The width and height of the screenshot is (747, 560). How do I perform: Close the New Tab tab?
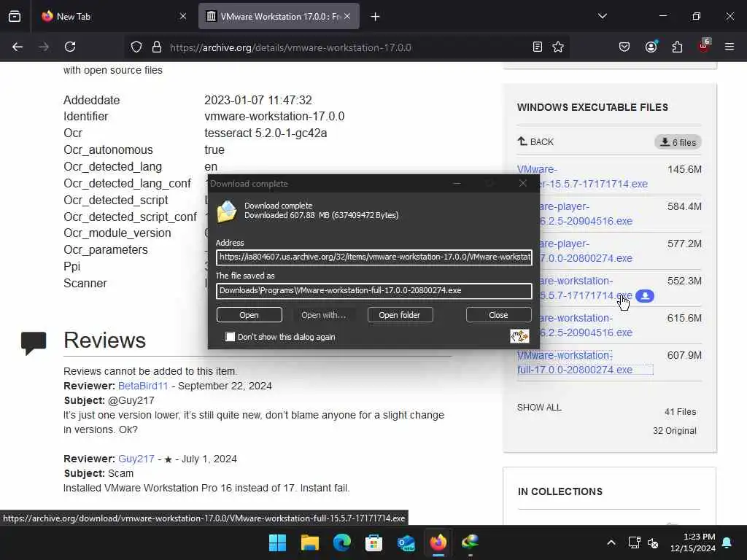183,16
